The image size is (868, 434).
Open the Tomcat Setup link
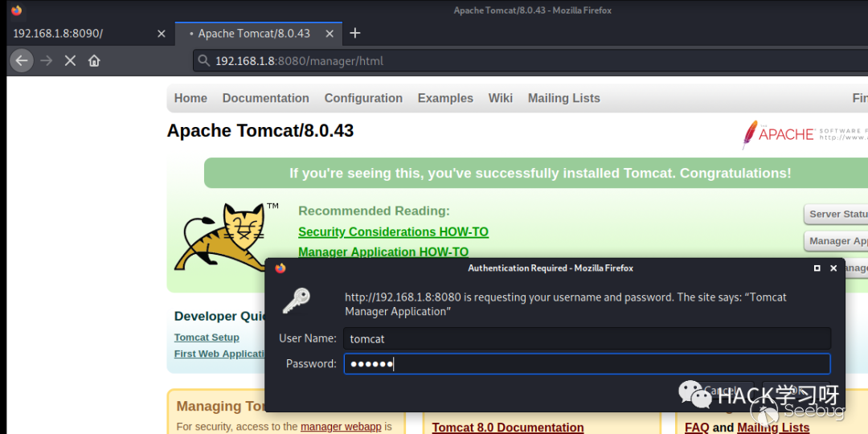tap(207, 337)
